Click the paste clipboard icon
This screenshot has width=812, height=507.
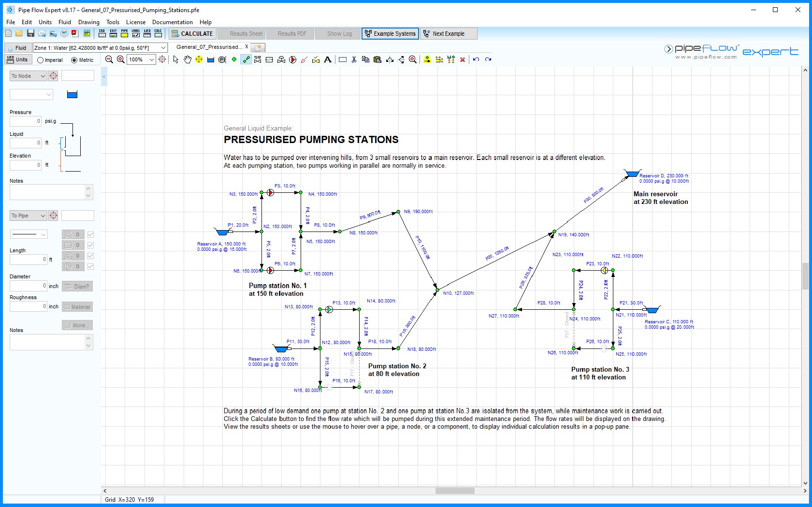pyautogui.click(x=377, y=59)
